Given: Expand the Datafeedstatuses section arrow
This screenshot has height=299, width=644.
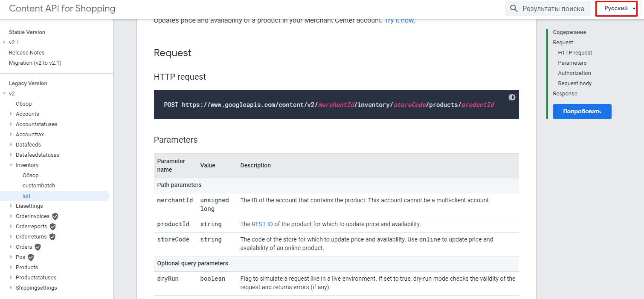Looking at the screenshot, I should tap(11, 155).
